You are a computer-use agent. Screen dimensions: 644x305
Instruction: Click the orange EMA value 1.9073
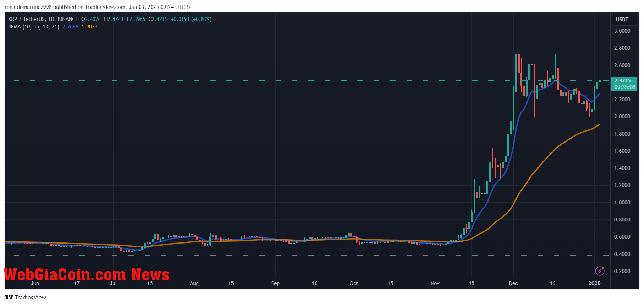coord(89,27)
